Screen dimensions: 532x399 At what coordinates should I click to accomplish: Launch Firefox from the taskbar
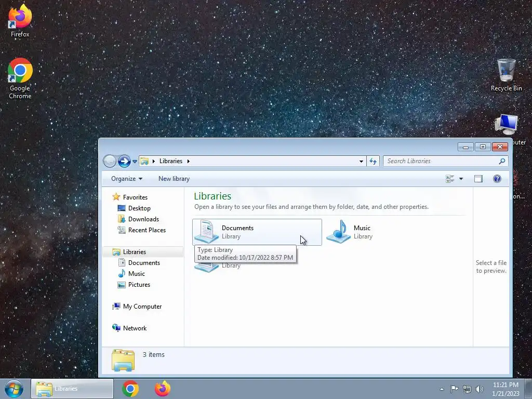[163, 389]
